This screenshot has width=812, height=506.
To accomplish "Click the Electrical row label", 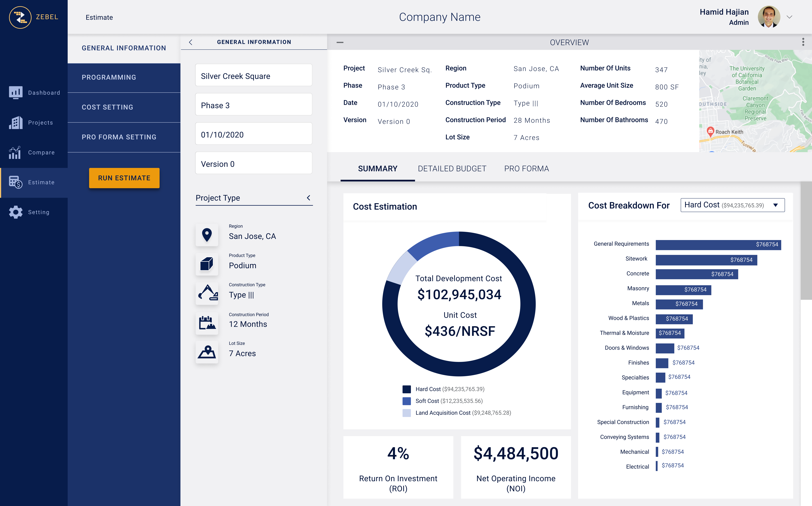I will point(637,467).
